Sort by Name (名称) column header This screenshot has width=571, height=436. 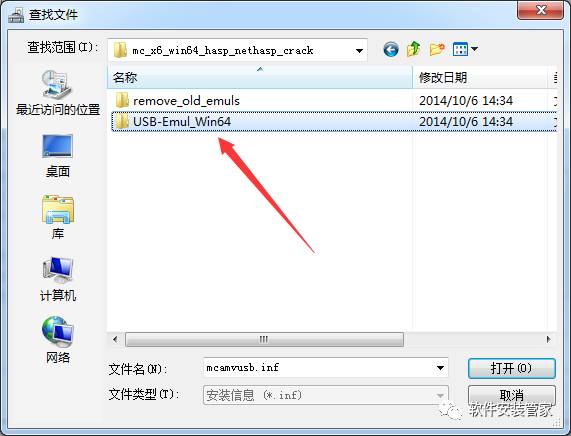pyautogui.click(x=260, y=77)
